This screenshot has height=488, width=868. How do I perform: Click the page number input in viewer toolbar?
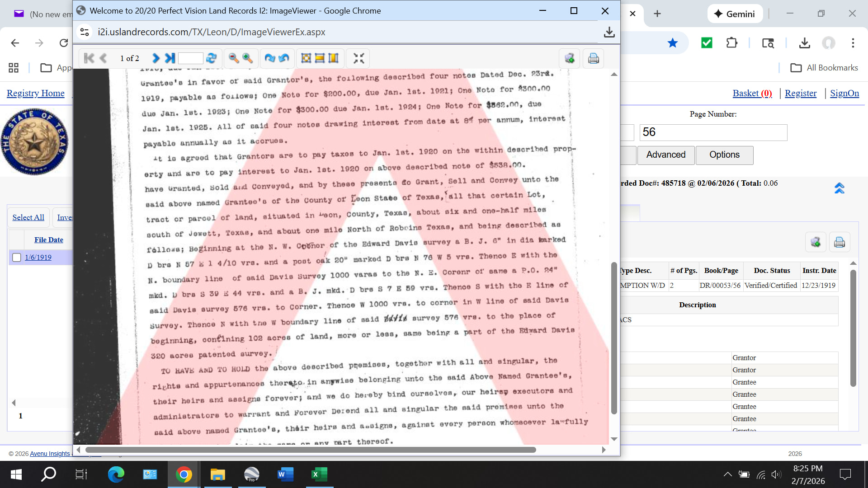[190, 58]
